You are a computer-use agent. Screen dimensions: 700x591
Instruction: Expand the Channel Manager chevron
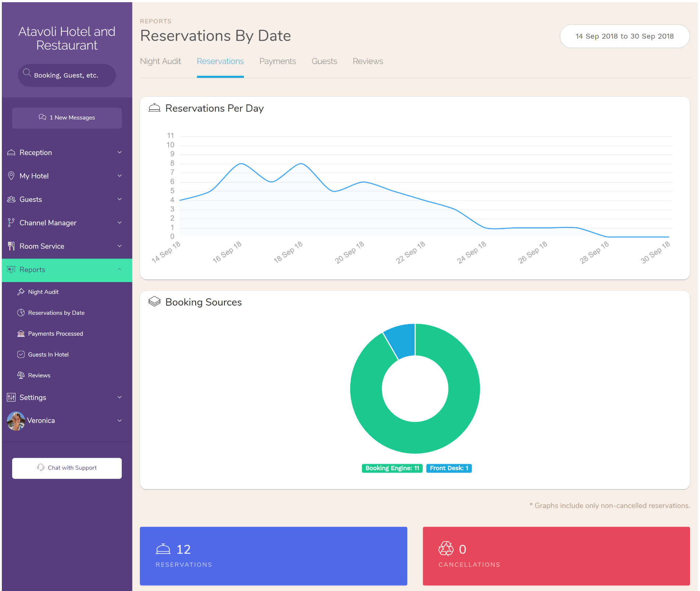pos(120,222)
